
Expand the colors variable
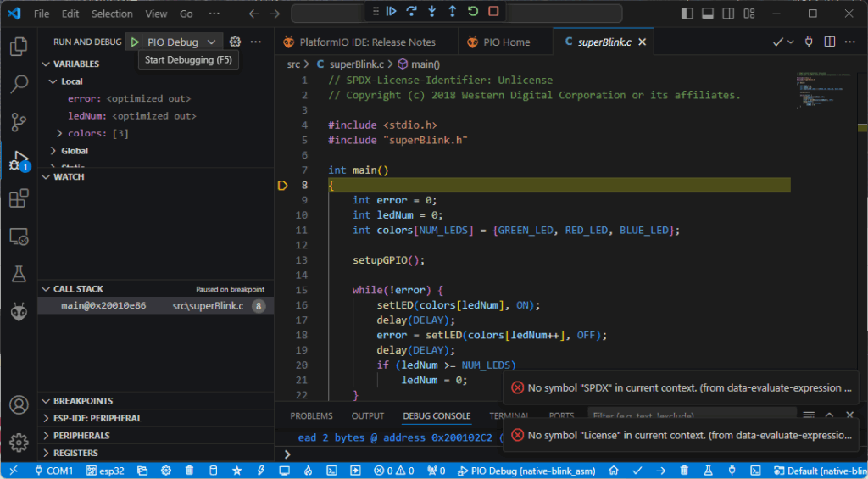click(59, 133)
